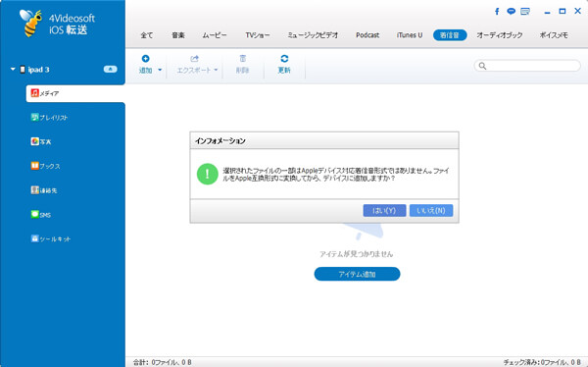Minimize the application window
The height and width of the screenshot is (367, 588).
547,12
